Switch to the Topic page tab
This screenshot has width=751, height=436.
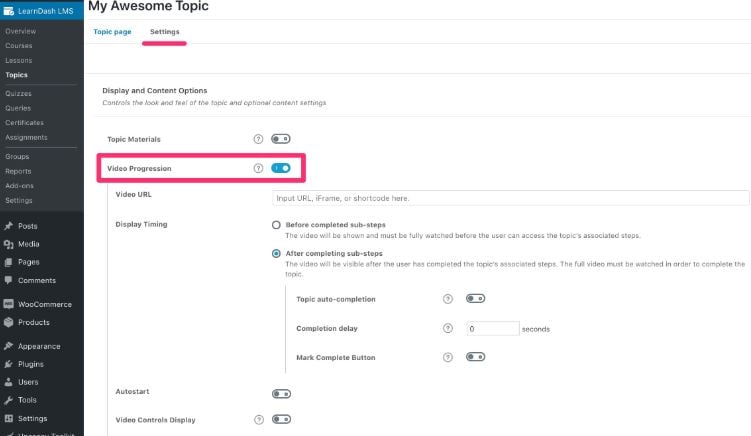[112, 32]
